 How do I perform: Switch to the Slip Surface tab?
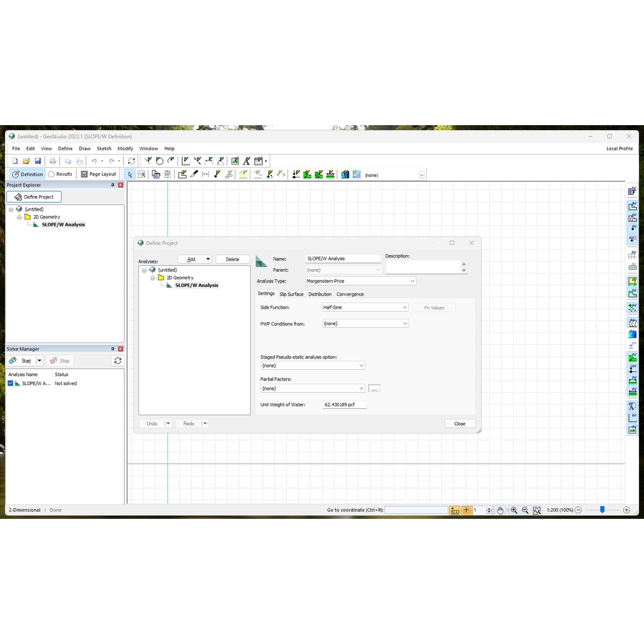pos(291,294)
